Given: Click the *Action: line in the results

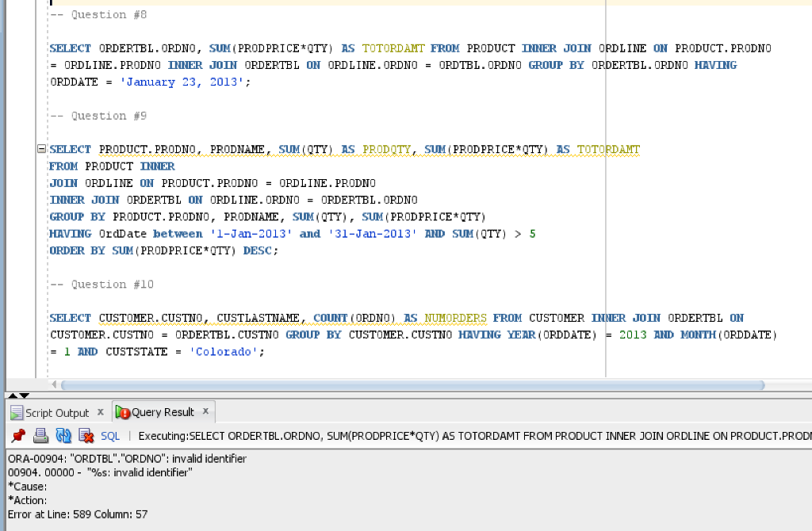Looking at the screenshot, I should click(28, 500).
